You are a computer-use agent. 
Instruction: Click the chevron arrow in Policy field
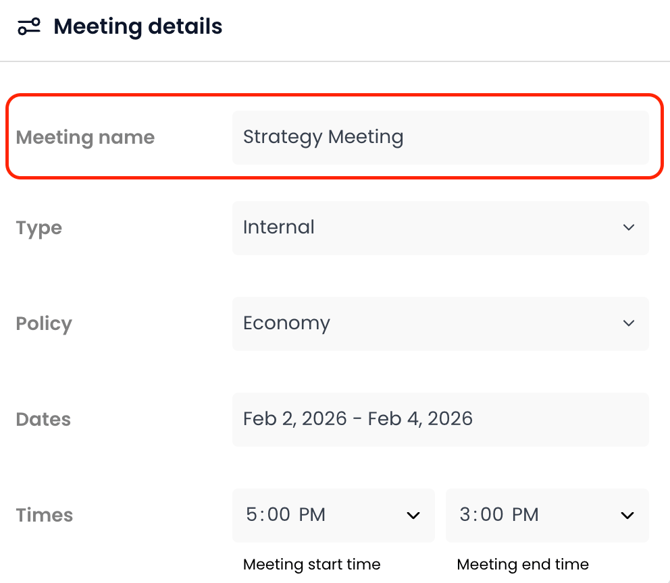pyautogui.click(x=628, y=323)
